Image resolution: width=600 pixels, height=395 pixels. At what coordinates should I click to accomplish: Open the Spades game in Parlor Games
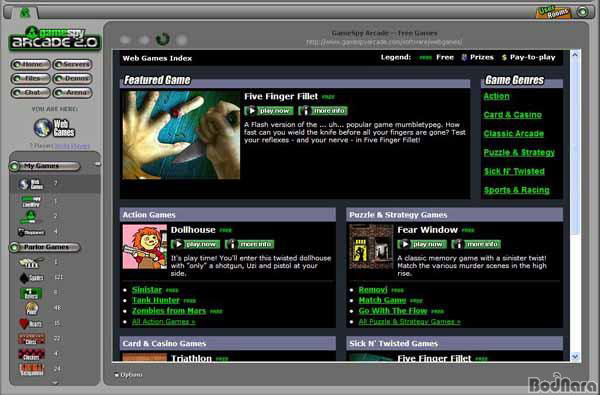click(x=31, y=277)
